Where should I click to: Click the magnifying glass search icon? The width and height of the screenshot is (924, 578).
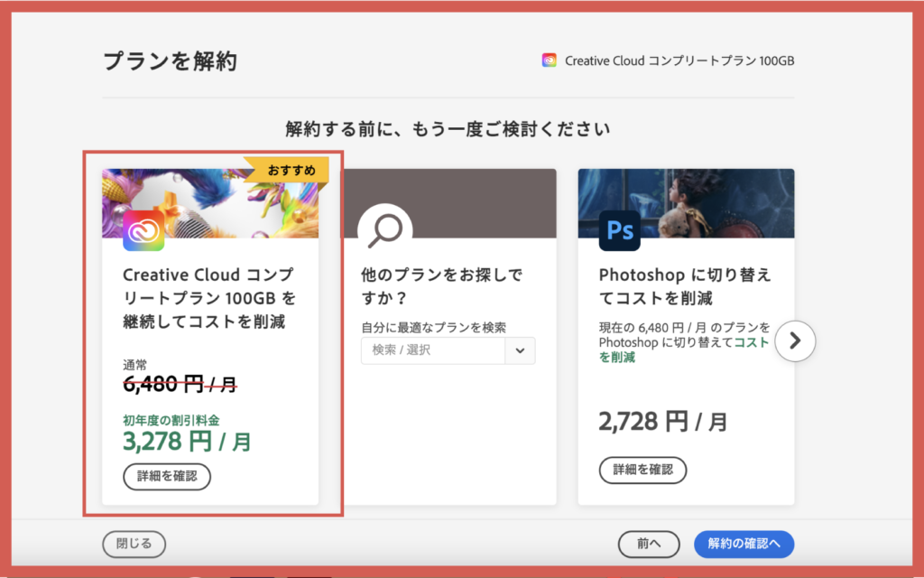click(x=384, y=230)
